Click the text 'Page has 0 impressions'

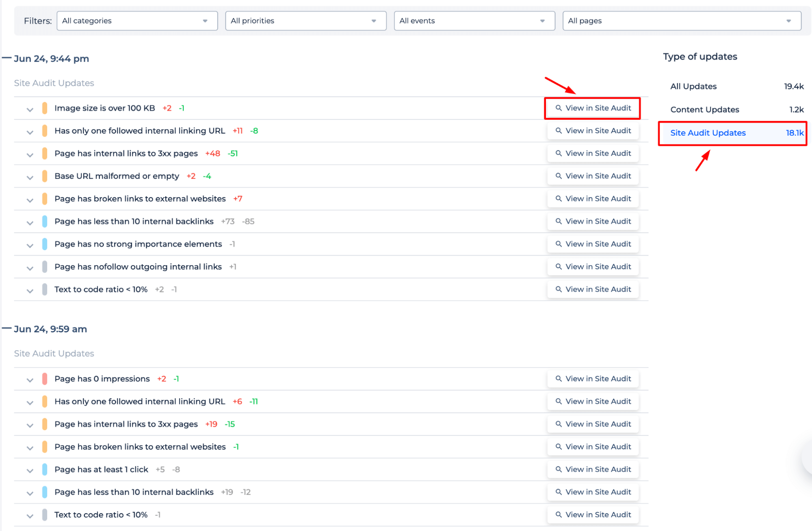pos(102,379)
